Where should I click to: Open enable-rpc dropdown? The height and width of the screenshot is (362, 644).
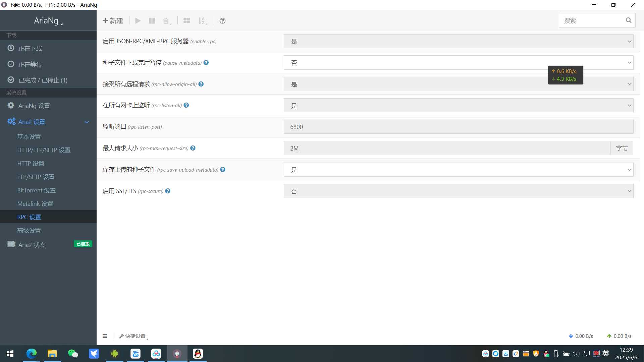click(x=459, y=41)
